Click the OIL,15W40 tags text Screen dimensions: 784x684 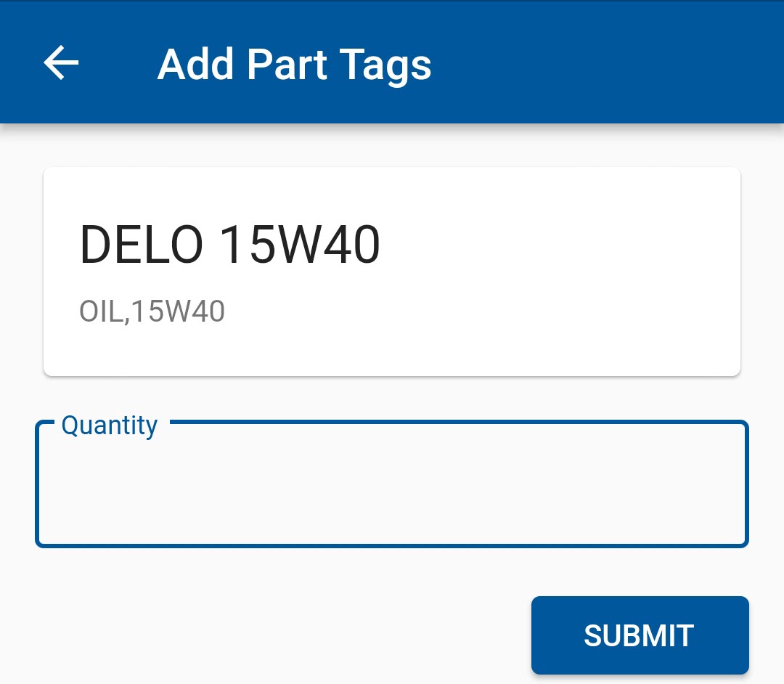pos(152,312)
